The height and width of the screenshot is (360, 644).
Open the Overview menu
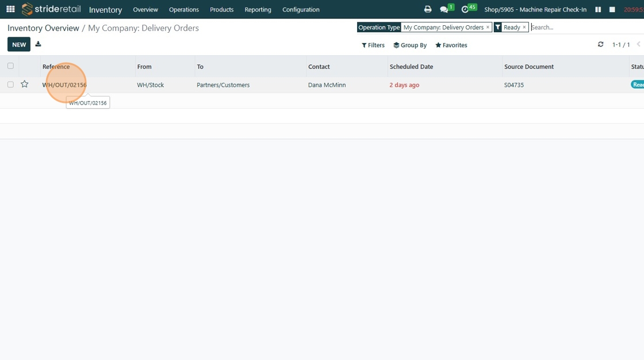145,9
